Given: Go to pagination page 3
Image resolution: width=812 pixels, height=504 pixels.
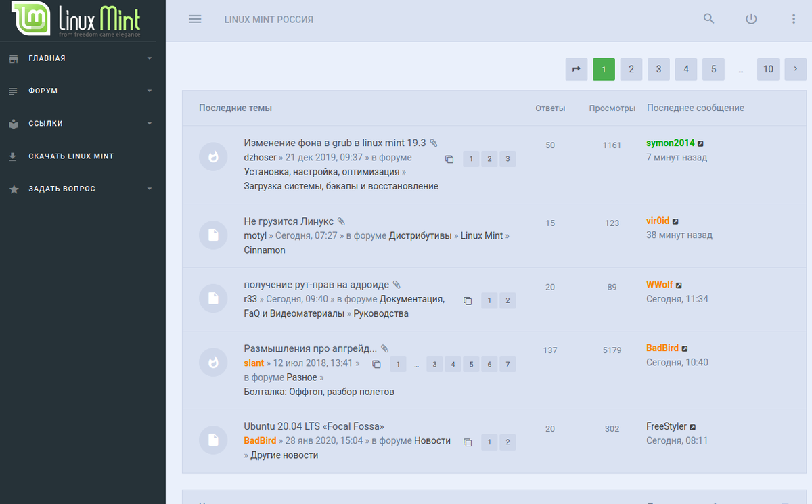Looking at the screenshot, I should tap(658, 69).
